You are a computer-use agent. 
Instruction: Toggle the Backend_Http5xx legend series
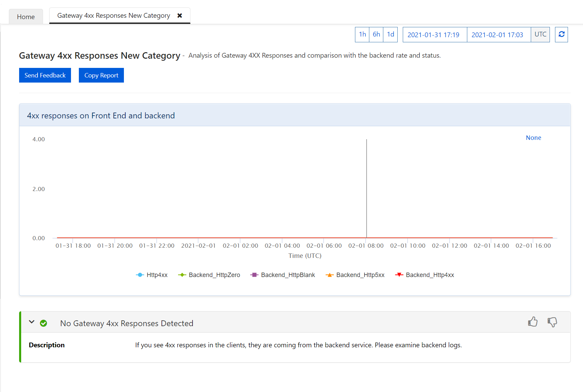(x=355, y=275)
